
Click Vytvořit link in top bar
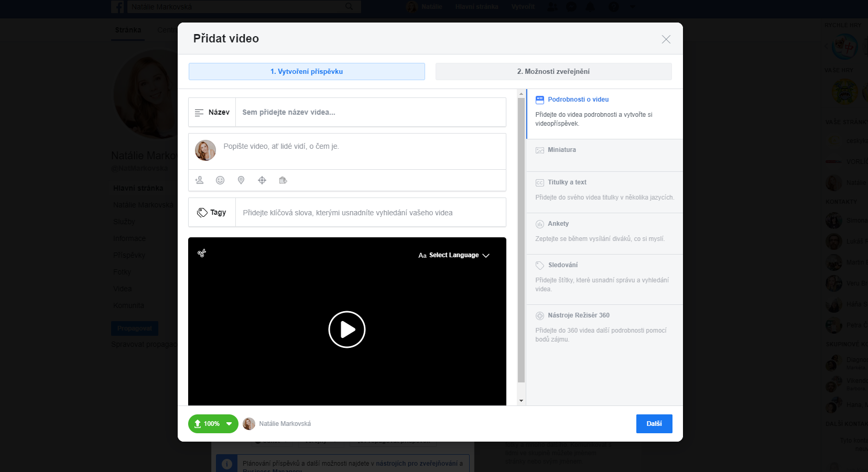[x=523, y=7]
